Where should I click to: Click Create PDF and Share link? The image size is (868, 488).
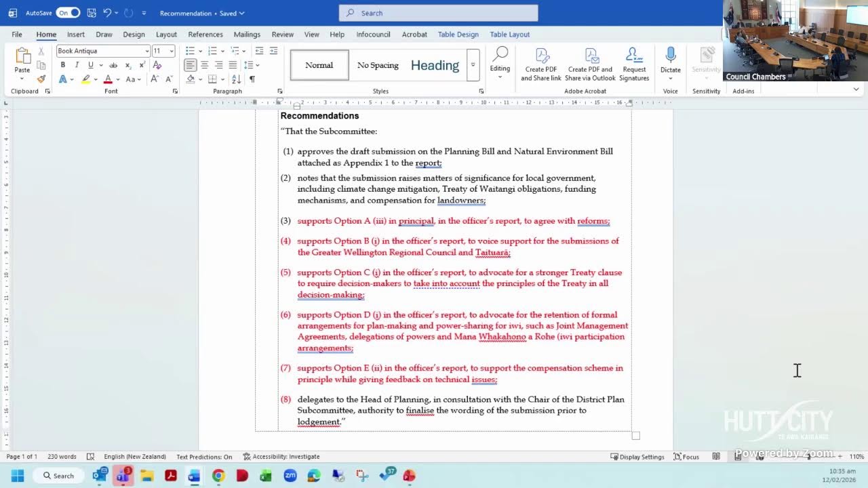(x=541, y=64)
